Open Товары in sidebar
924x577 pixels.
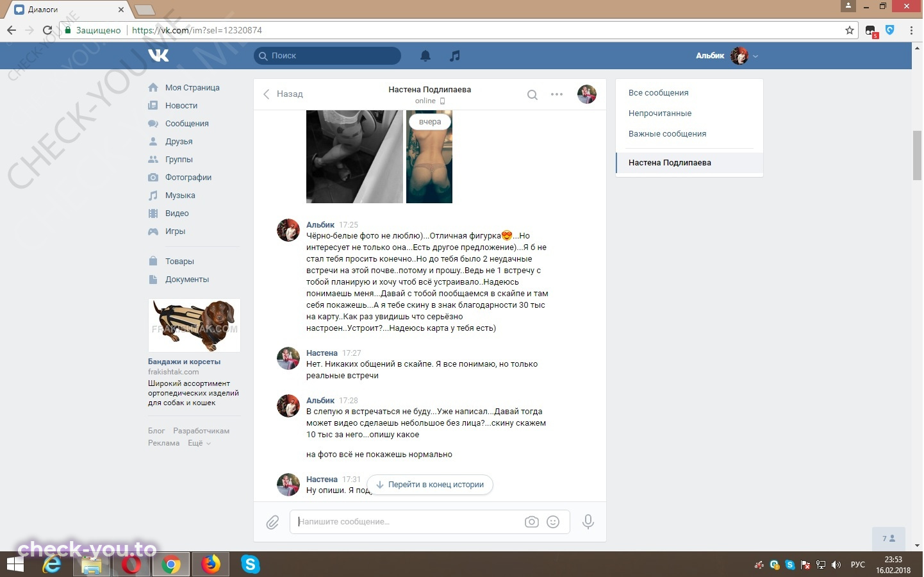click(x=179, y=262)
